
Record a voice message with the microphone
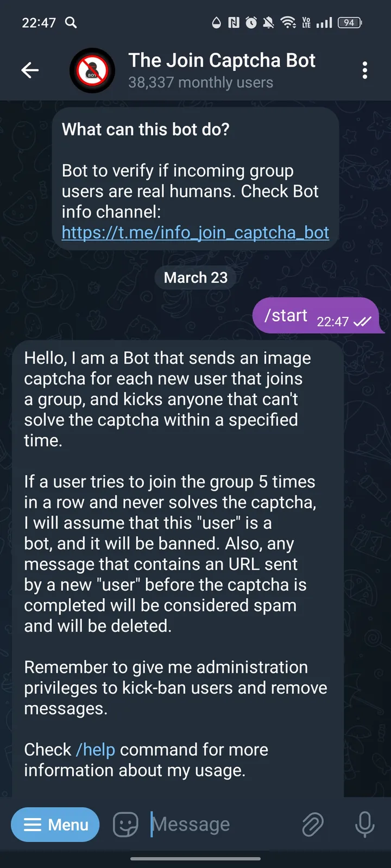tap(364, 824)
